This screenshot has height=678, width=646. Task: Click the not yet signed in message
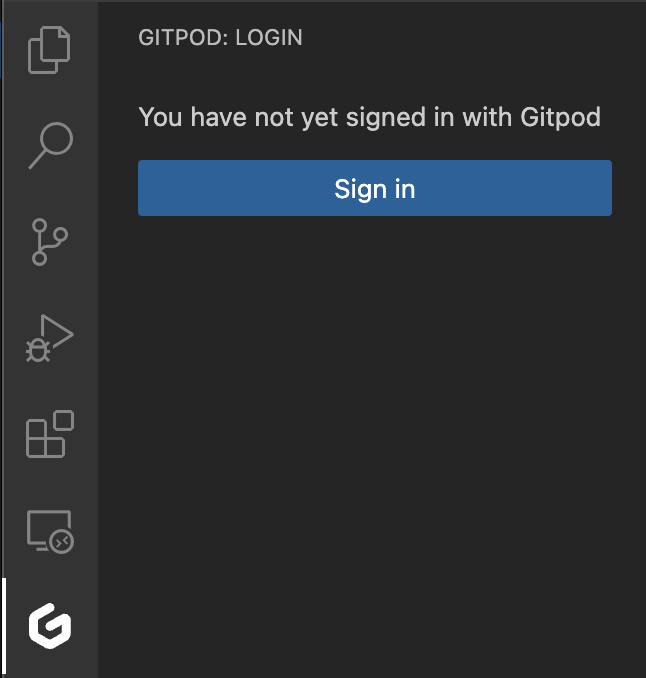click(x=370, y=117)
